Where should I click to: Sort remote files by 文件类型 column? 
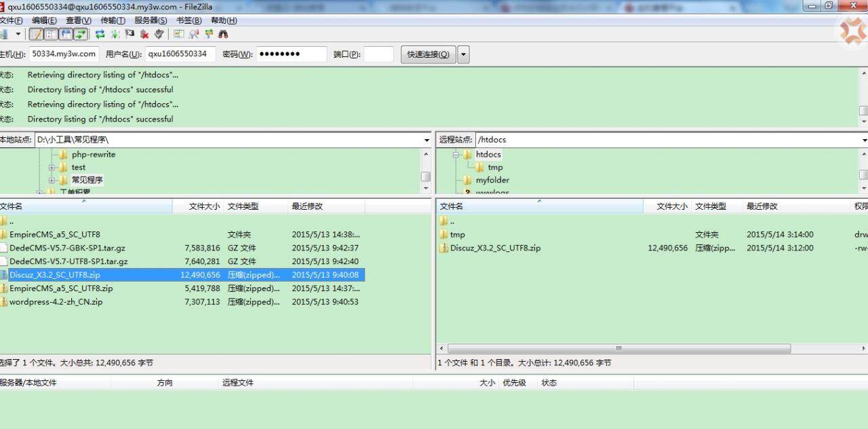tap(717, 206)
